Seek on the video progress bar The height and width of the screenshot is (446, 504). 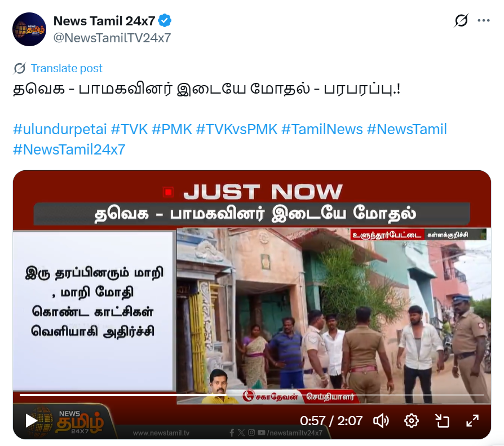coord(251,395)
